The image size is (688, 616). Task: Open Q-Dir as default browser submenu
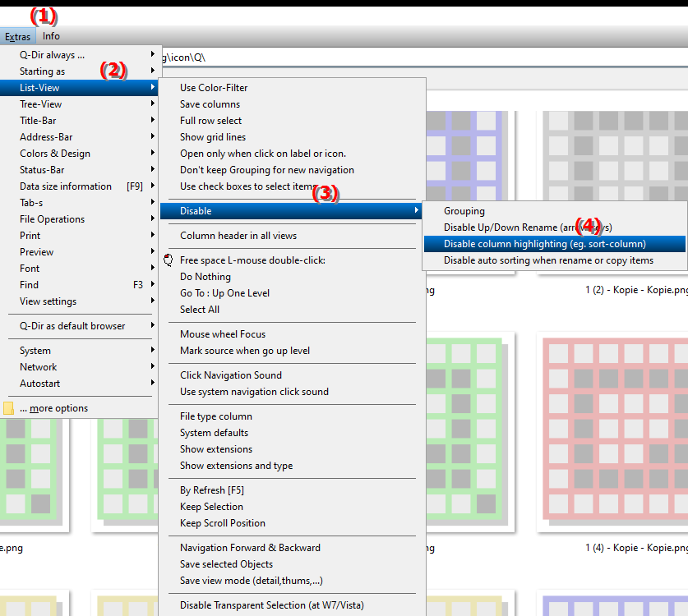pyautogui.click(x=80, y=326)
